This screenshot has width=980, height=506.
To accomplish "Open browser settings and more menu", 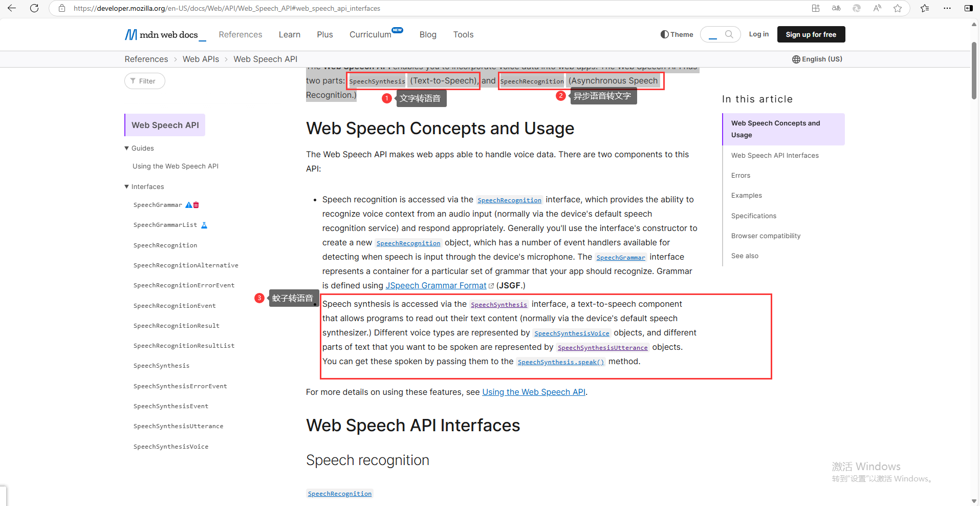I will (x=947, y=8).
